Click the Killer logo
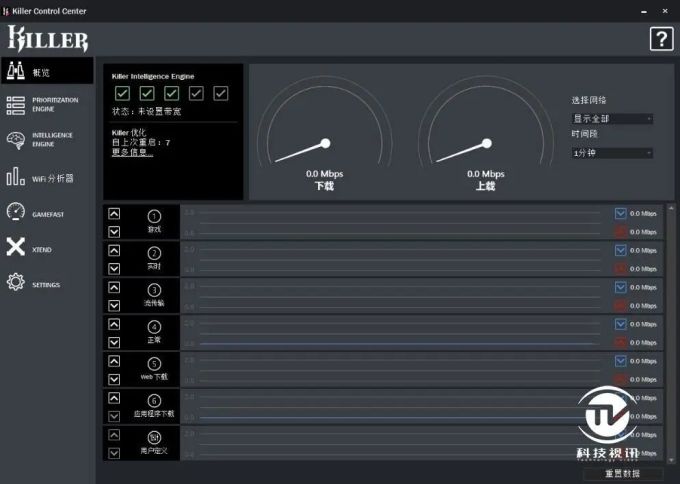 (48, 39)
